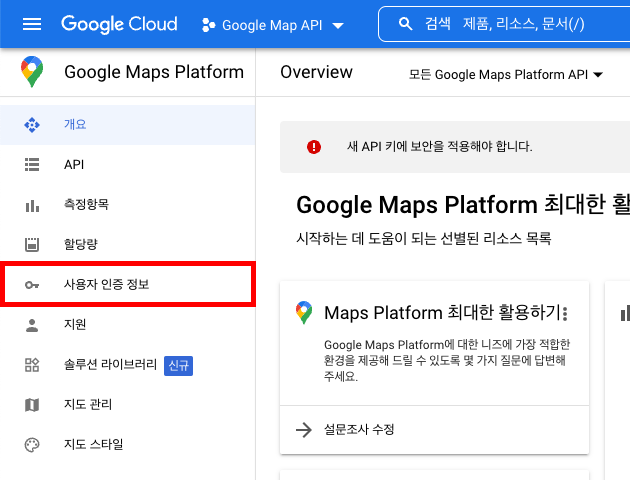Open the 솔루션 라이브러리 menu item
Image resolution: width=630 pixels, height=480 pixels.
[110, 365]
